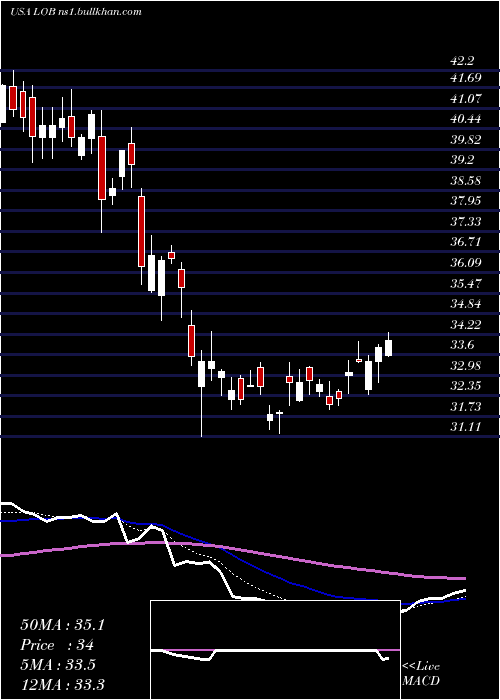Image resolution: width=500 pixels, height=700 pixels.
Task: Select the 37.95 price level label
Action: click(466, 201)
